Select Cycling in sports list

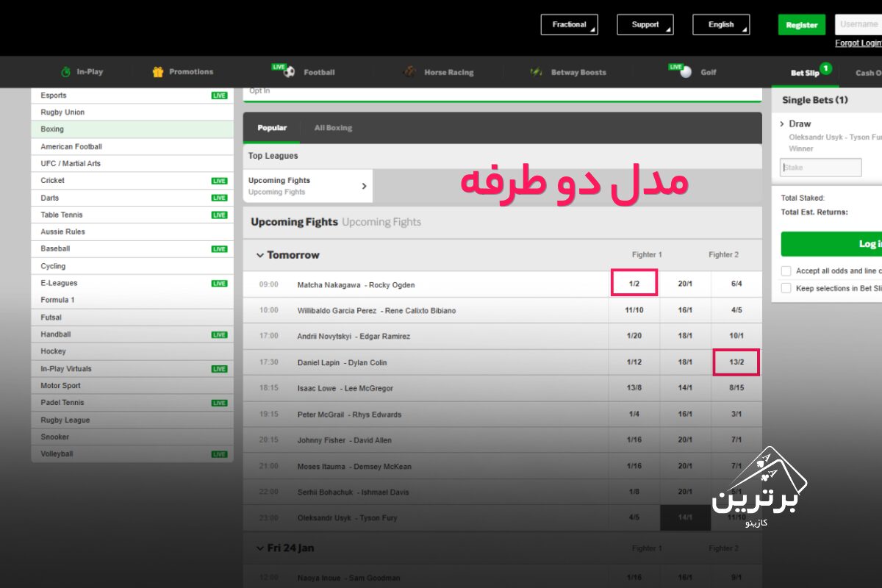pyautogui.click(x=132, y=266)
